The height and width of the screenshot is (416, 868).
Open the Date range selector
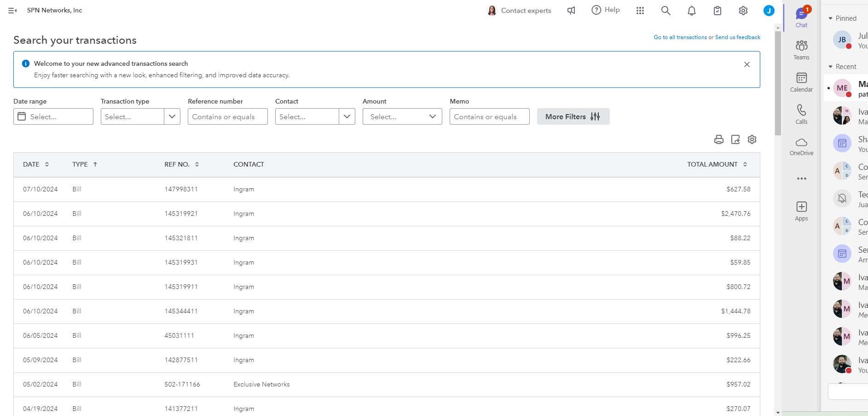click(x=53, y=116)
